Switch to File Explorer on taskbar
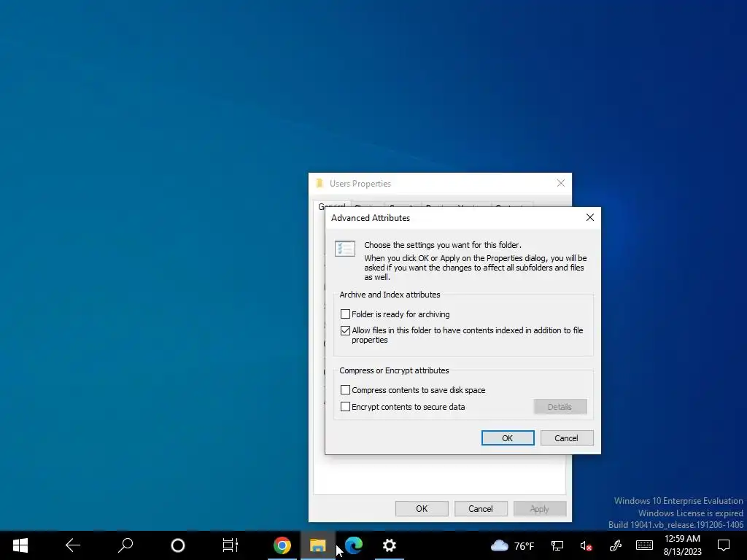 pyautogui.click(x=318, y=545)
